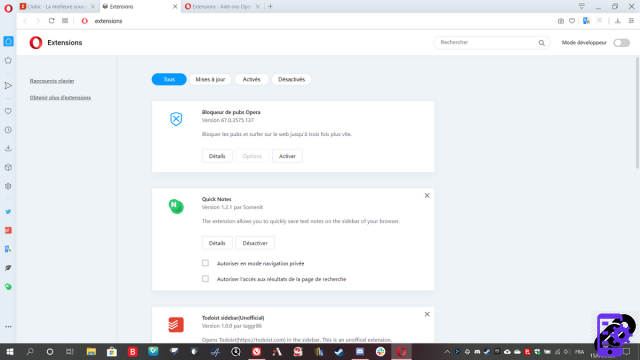Open Extensions cube icon in sidebar
Image resolution: width=640 pixels, height=360 pixels.
(x=8, y=167)
